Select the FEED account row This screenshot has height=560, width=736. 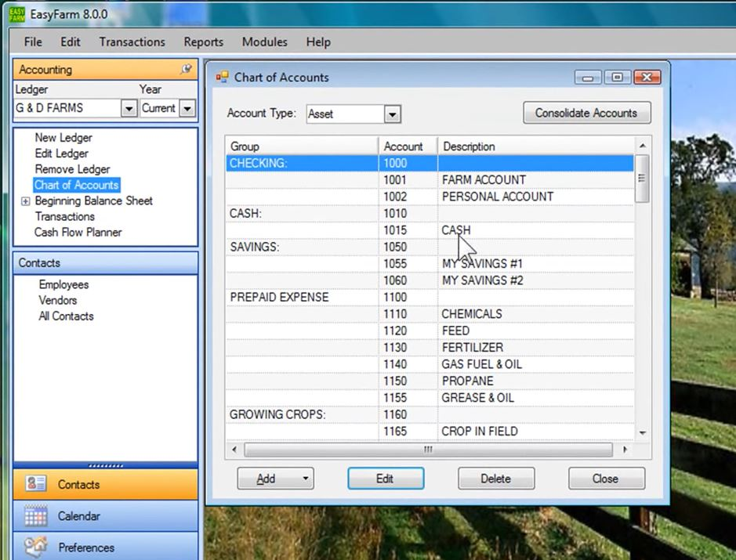tap(430, 331)
